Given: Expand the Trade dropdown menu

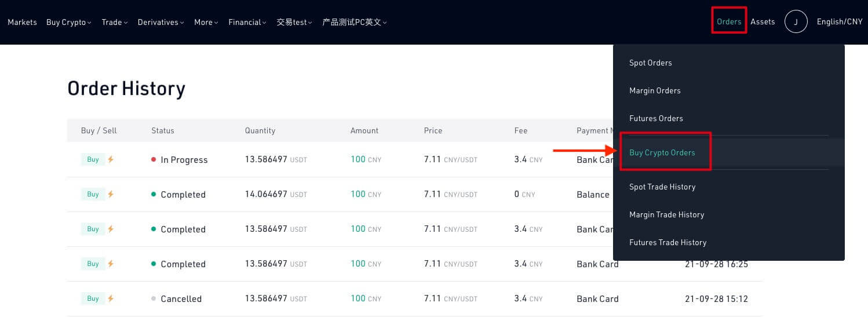Looking at the screenshot, I should pos(114,22).
